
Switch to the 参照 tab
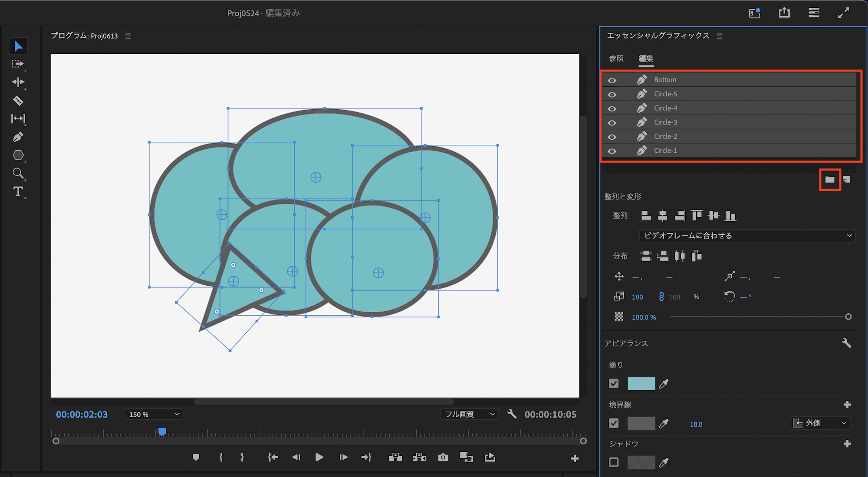[x=616, y=59]
